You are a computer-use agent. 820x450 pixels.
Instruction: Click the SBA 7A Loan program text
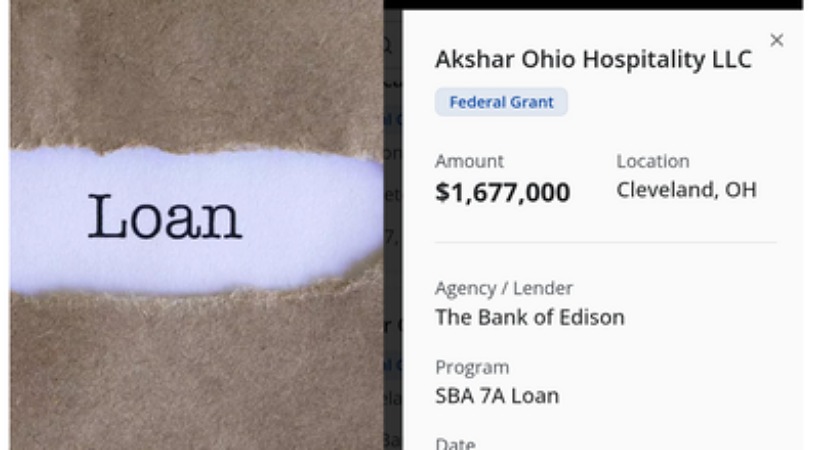point(497,395)
